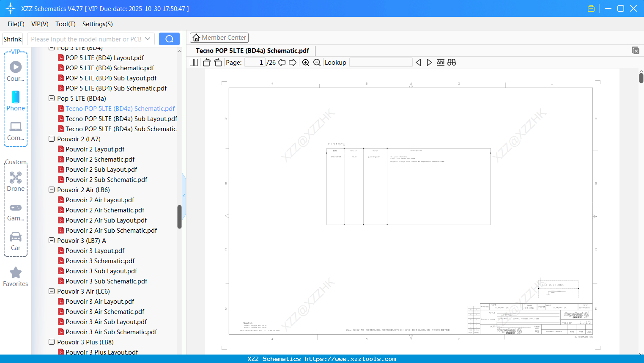Image resolution: width=644 pixels, height=363 pixels.
Task: Click the blue model search icon
Action: click(169, 38)
